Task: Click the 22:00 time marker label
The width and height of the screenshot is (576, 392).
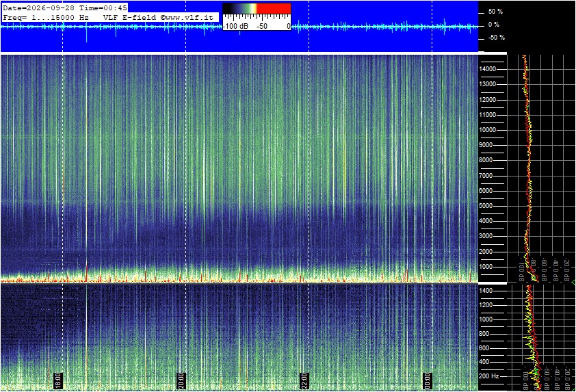Action: pos(304,380)
